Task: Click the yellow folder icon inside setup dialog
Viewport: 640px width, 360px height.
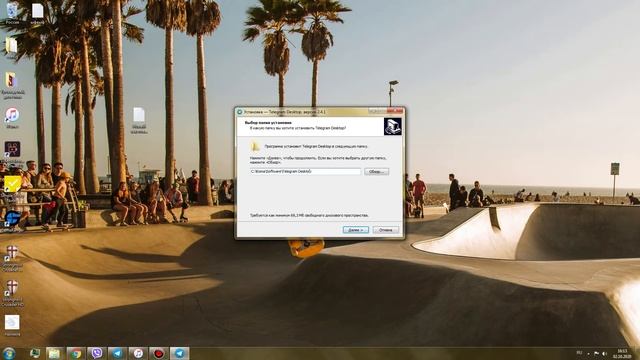Action: pyautogui.click(x=255, y=146)
